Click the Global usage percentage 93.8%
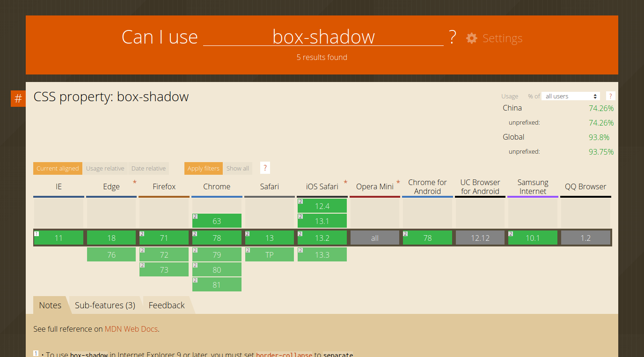 tap(599, 137)
